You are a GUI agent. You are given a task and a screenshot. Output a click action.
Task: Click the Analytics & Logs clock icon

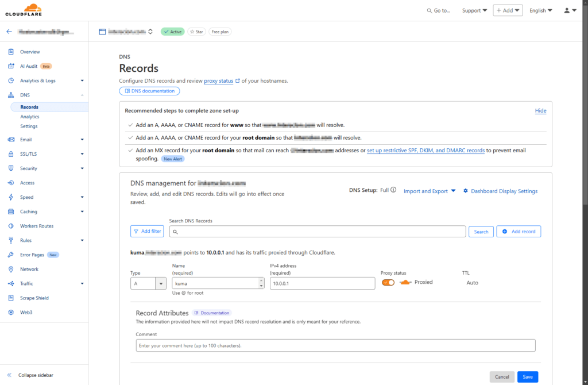11,80
